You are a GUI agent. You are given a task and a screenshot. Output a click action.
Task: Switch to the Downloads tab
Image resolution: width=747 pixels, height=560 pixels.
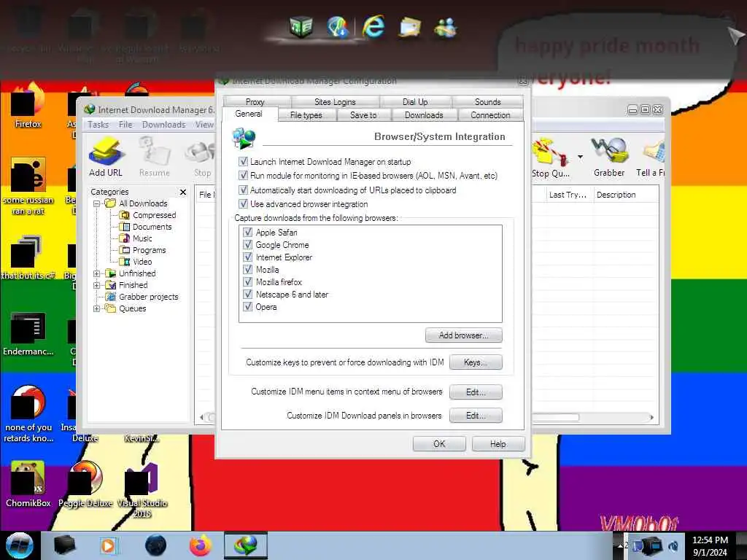(x=424, y=114)
